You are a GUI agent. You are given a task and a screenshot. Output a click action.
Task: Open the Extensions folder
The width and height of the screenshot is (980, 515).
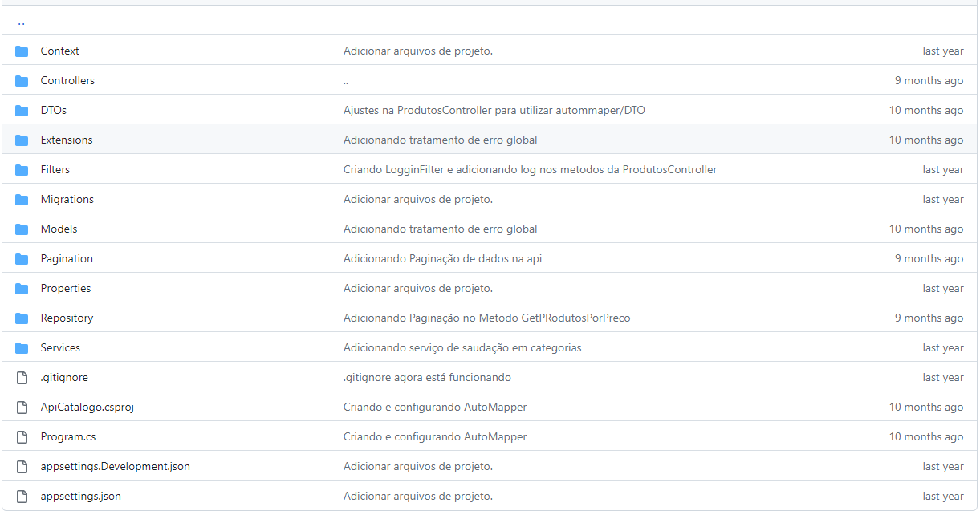[x=66, y=140]
